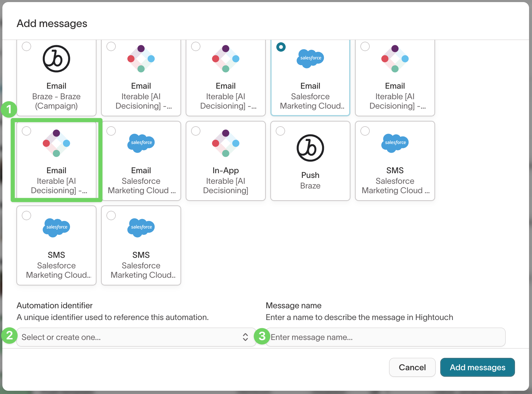Click the Iterable logo inside the green-highlighted Email card

[x=56, y=143]
